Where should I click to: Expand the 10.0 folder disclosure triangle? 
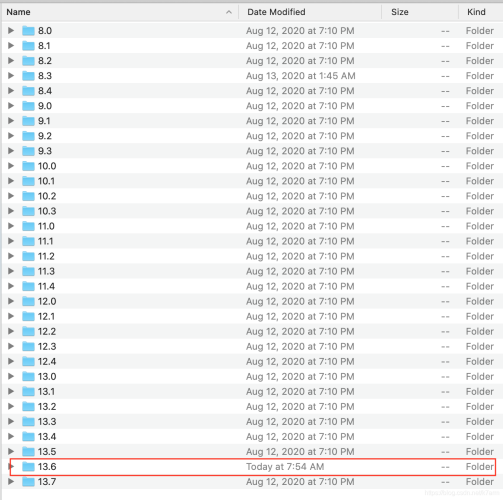(11, 166)
